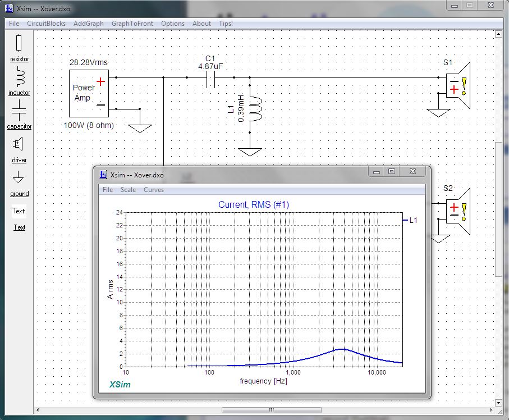Open the File menu in main window
The width and height of the screenshot is (509, 420).
(x=14, y=24)
